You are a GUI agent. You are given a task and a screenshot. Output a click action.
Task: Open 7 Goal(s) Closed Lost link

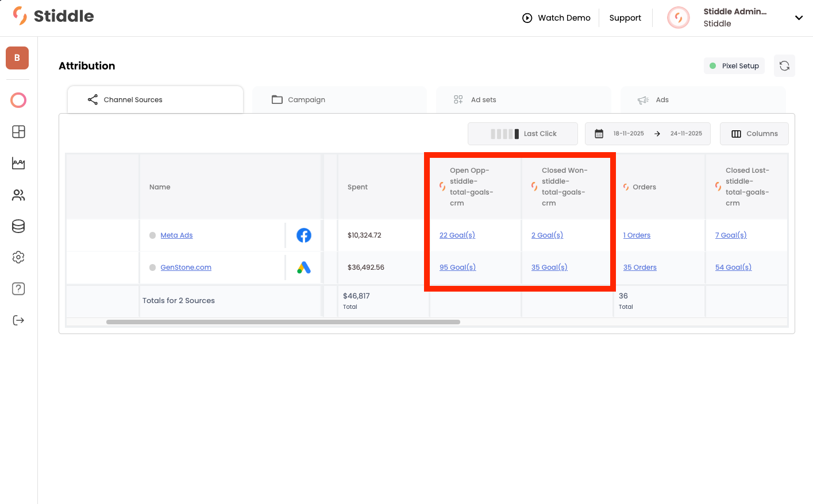731,235
